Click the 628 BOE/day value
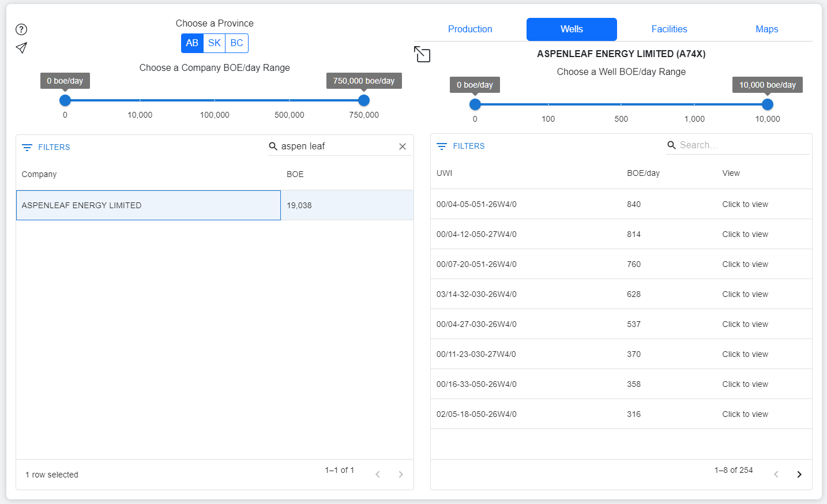 click(634, 294)
